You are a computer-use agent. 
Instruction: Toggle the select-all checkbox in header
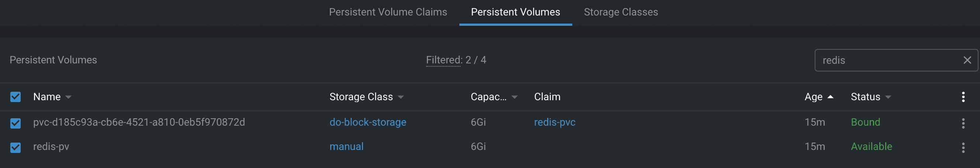click(x=15, y=97)
